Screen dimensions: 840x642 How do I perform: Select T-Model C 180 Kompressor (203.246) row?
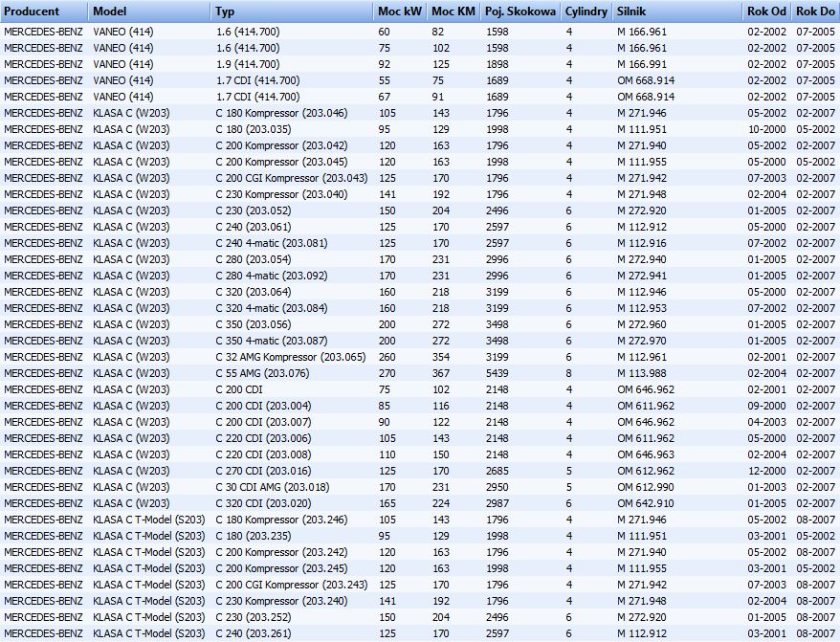420,520
